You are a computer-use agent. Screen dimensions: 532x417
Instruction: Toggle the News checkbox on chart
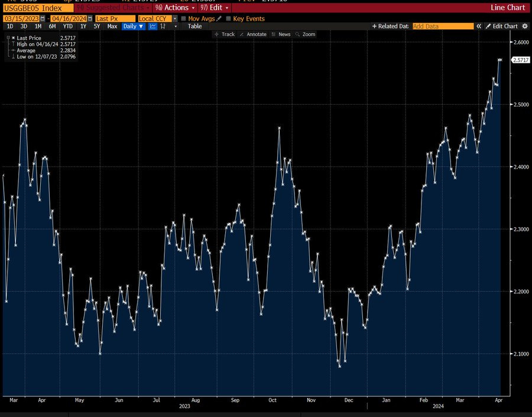(274, 34)
